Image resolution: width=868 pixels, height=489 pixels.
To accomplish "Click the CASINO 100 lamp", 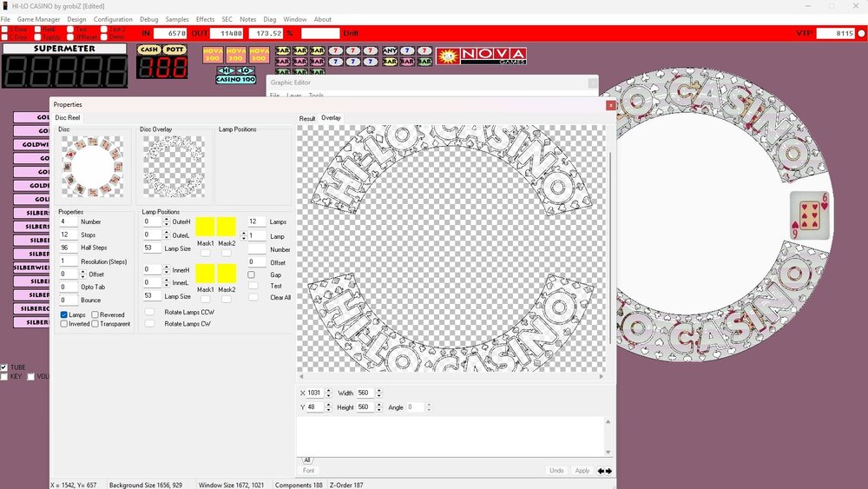I will 236,79.
